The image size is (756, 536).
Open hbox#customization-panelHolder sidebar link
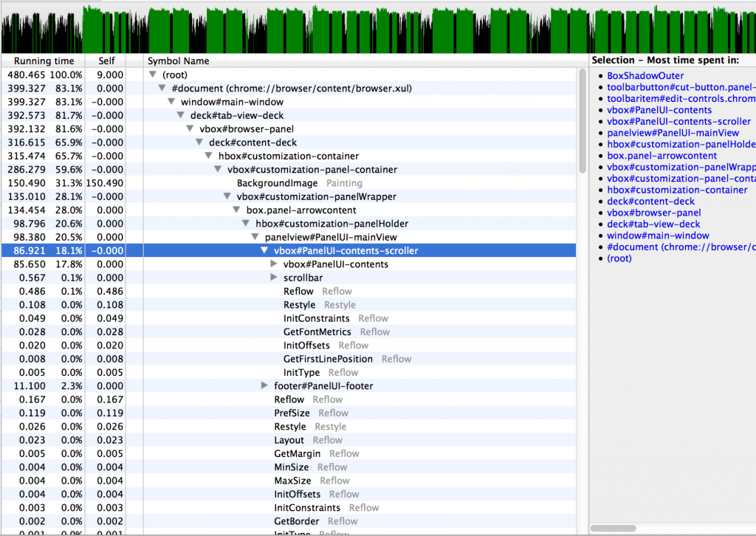pos(681,144)
